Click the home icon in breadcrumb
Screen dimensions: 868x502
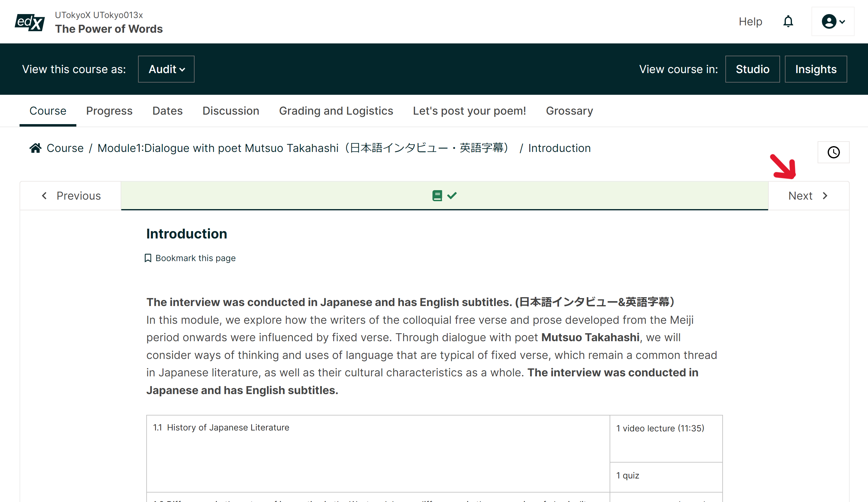pos(35,148)
